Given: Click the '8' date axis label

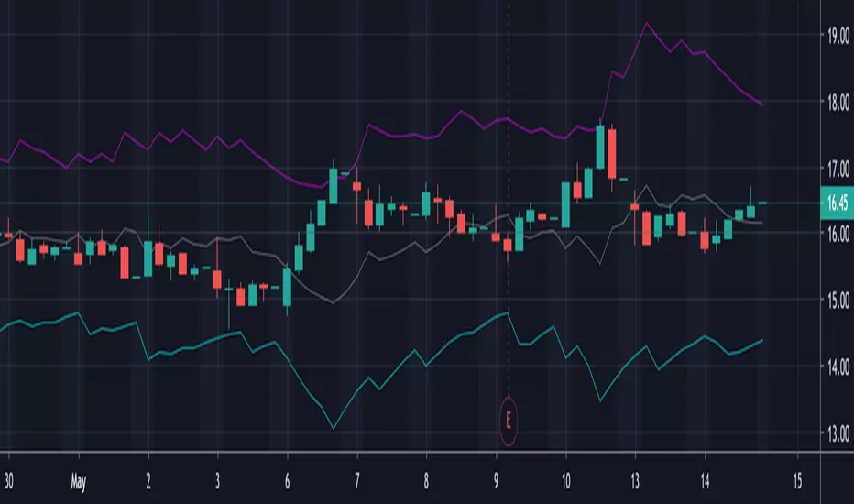Looking at the screenshot, I should pos(426,481).
